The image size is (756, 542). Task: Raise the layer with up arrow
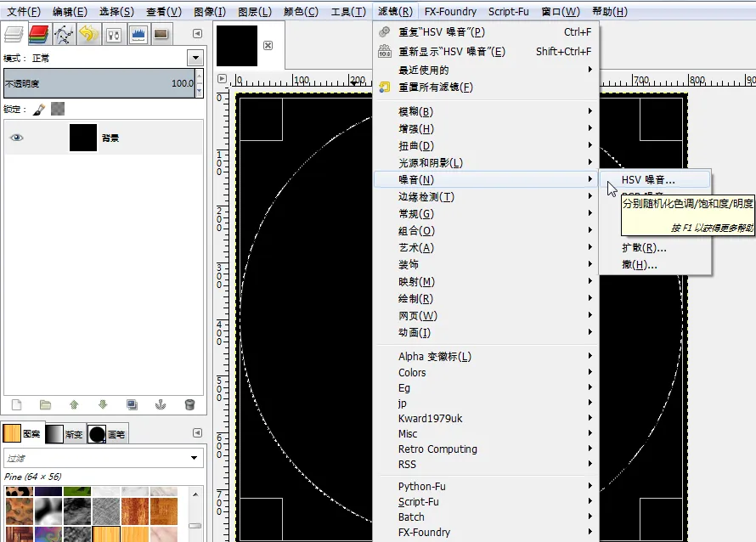click(x=74, y=404)
